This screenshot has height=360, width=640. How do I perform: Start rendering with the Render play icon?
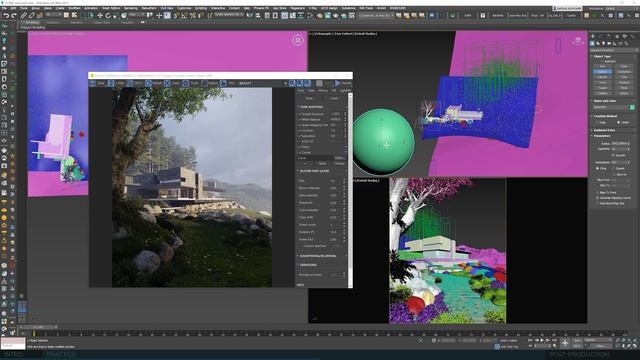pyautogui.click(x=338, y=83)
